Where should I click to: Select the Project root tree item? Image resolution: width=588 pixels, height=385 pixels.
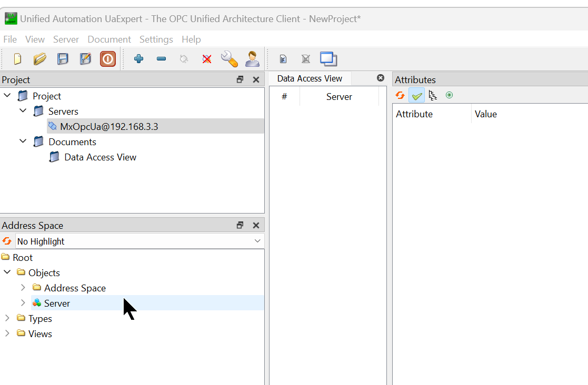(x=46, y=96)
